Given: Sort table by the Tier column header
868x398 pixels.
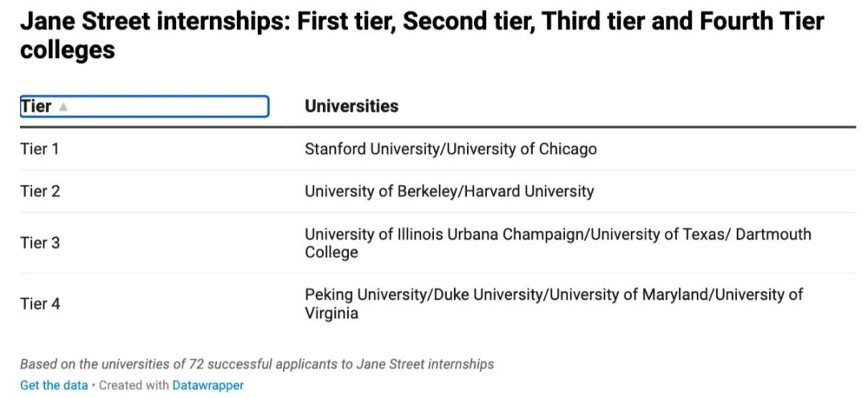Looking at the screenshot, I should [145, 106].
